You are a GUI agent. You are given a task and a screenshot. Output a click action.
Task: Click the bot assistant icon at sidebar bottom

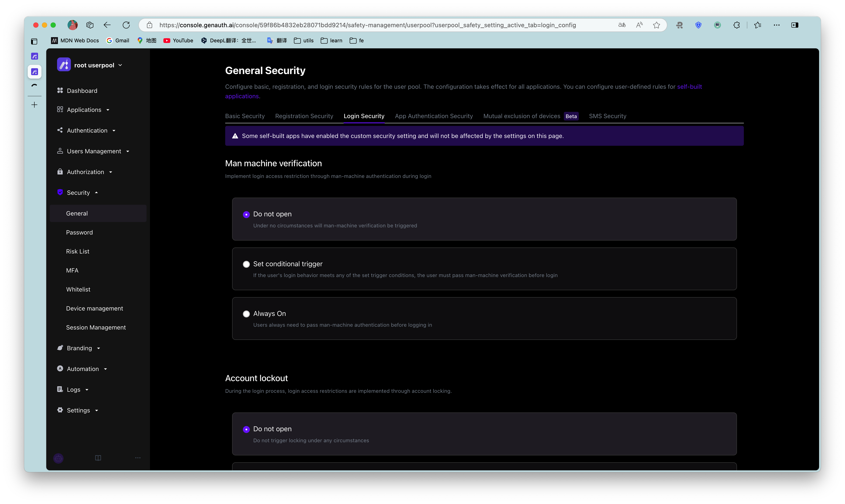[x=59, y=458]
